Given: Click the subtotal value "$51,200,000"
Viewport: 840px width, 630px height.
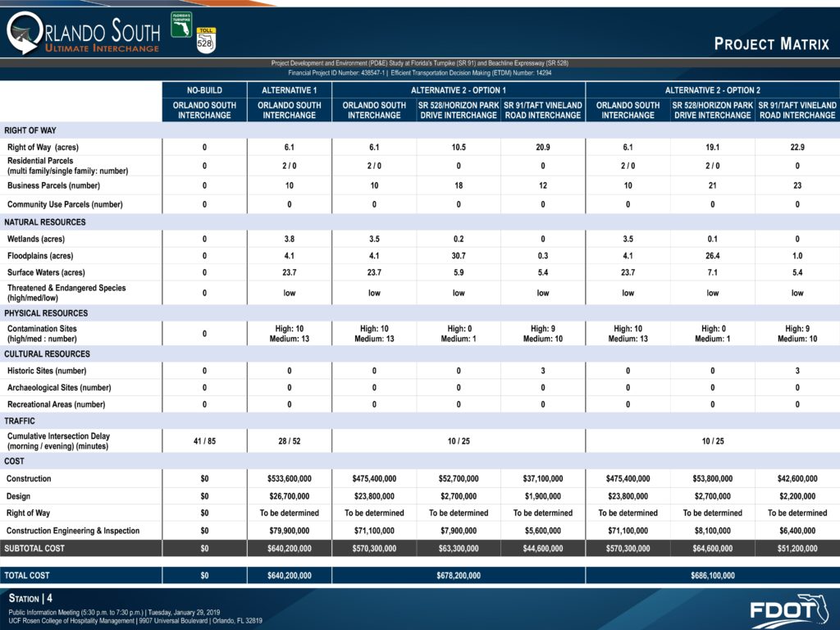Looking at the screenshot, I should click(x=797, y=548).
